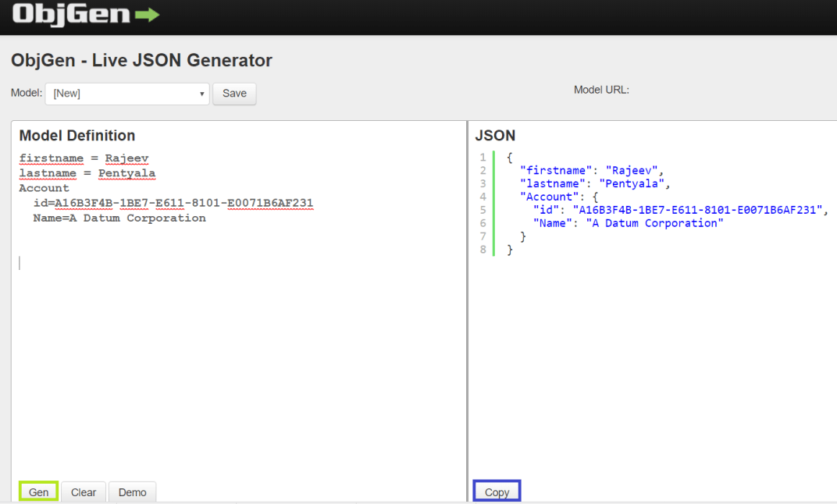Open the Model selection dropdown showing [New]
This screenshot has height=504, width=837.
(x=125, y=93)
